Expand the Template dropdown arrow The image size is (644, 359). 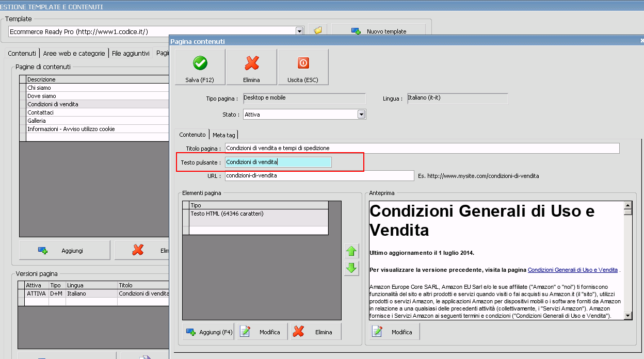299,31
